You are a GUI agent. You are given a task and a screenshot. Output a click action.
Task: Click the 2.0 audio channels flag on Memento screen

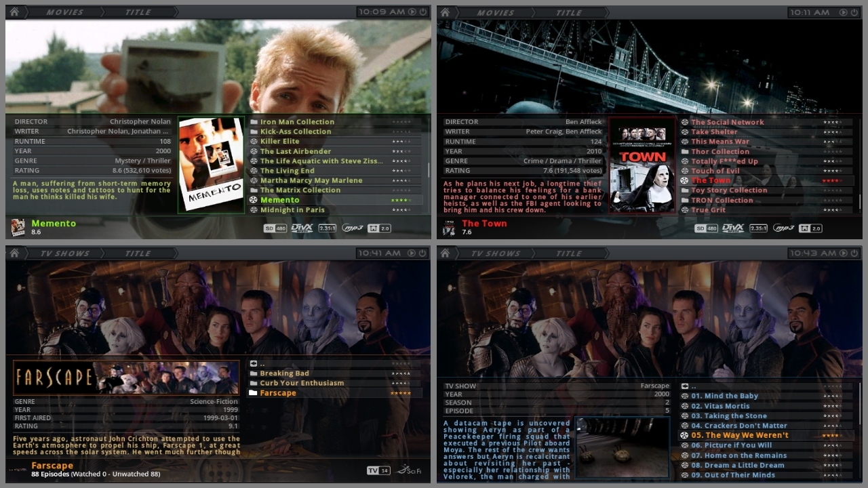(379, 228)
